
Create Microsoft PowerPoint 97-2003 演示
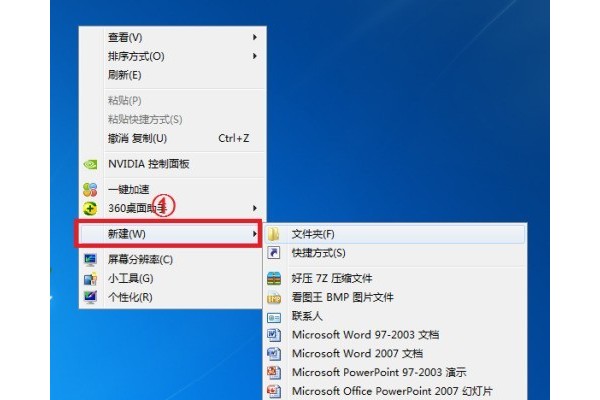395,372
